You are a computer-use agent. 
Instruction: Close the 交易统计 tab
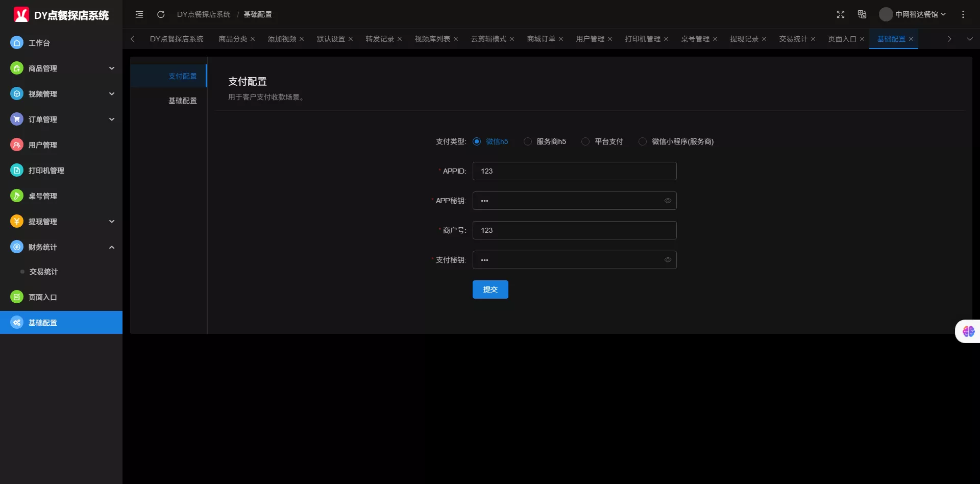[813, 39]
